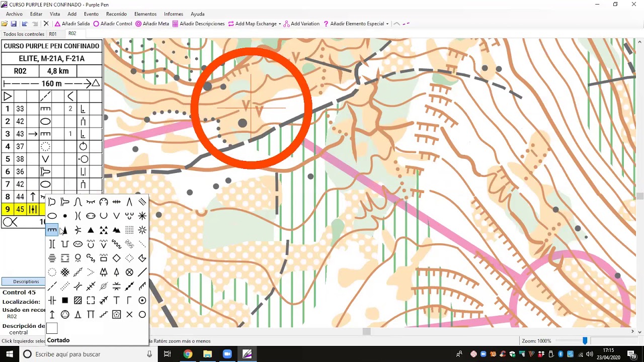Open the Recorrido menu
This screenshot has width=644, height=362.
(x=116, y=14)
